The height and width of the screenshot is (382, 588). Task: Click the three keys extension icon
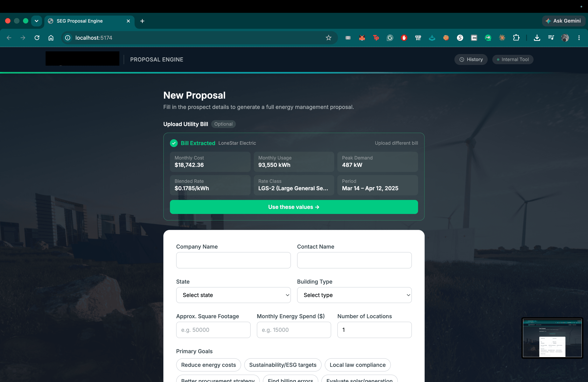click(x=418, y=38)
